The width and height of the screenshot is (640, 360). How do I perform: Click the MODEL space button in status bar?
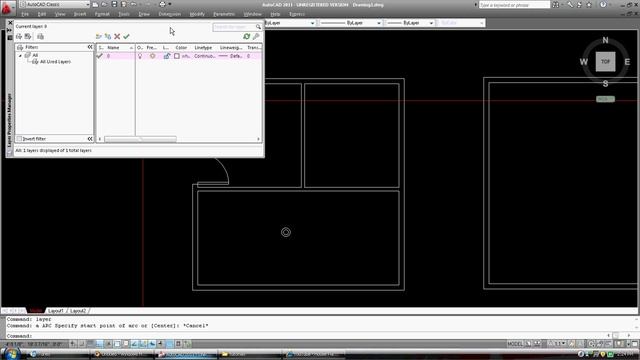coord(515,344)
